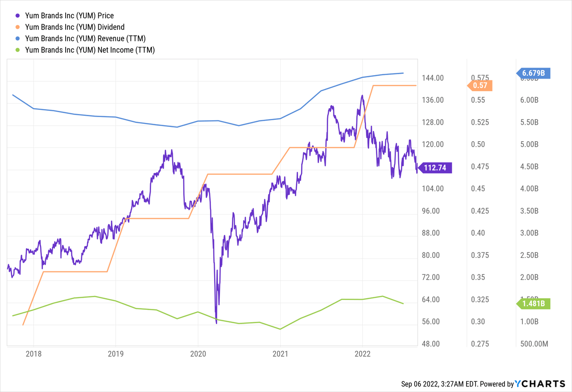The image size is (572, 392).
Task: Click the 2021 x-axis label
Action: click(280, 354)
